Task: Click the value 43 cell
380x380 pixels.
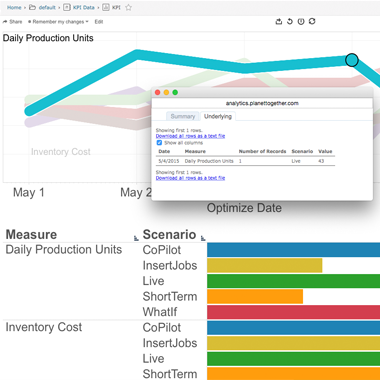Action: click(x=321, y=161)
